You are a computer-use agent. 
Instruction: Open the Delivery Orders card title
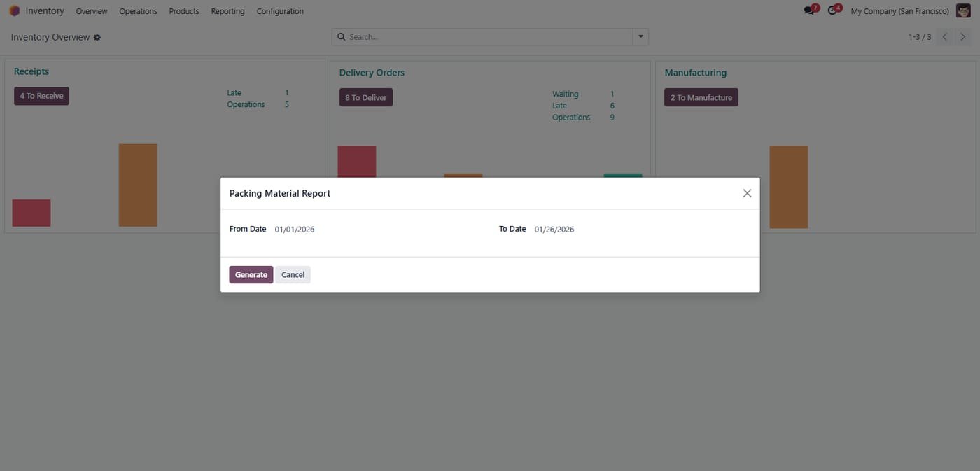[372, 73]
